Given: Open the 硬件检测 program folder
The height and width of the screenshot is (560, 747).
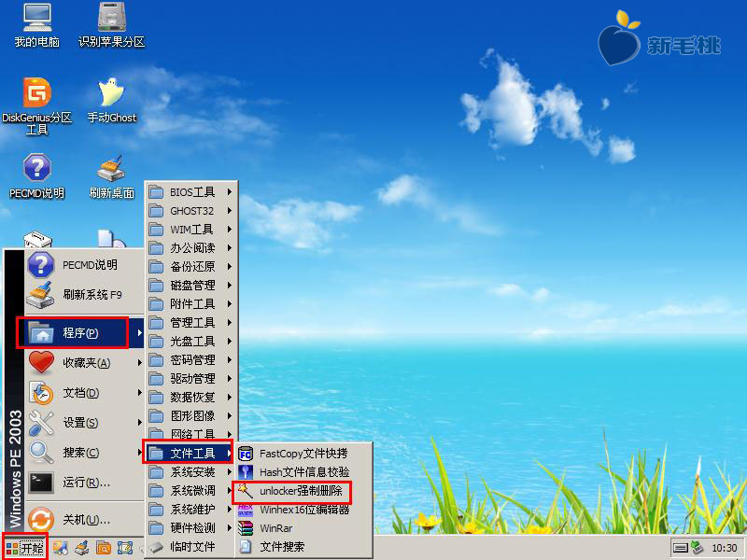Looking at the screenshot, I should pos(191,527).
